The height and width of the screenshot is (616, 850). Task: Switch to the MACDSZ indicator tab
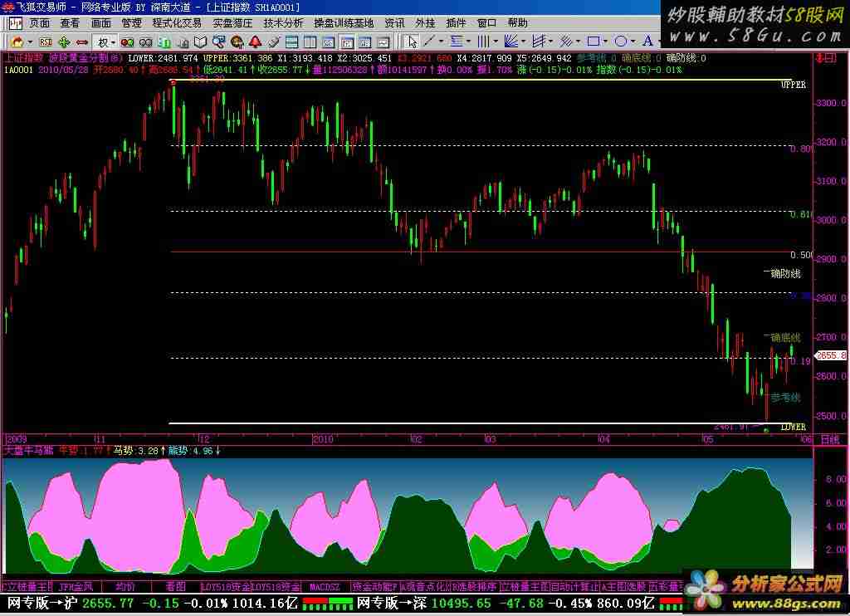click(x=325, y=586)
